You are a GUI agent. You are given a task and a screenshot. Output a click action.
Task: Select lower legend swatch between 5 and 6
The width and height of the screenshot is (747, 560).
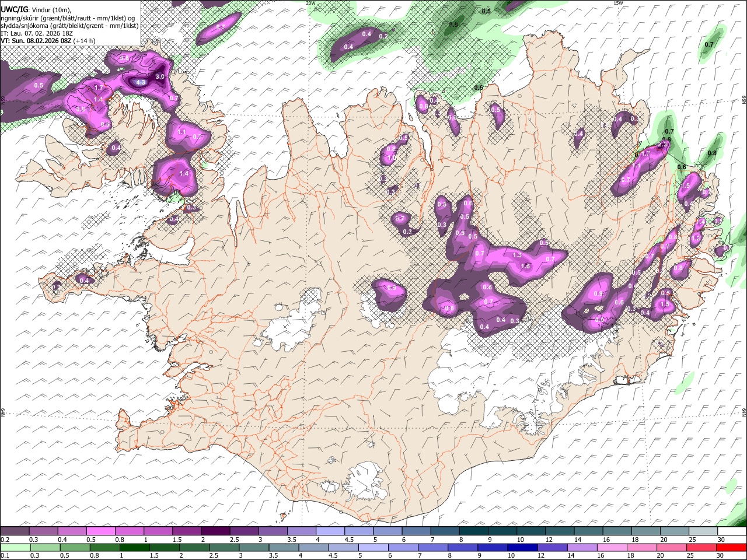coord(373,547)
